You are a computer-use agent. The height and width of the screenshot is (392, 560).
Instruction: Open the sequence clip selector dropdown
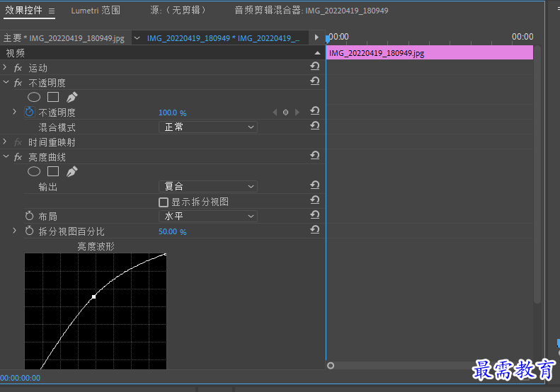coord(137,38)
